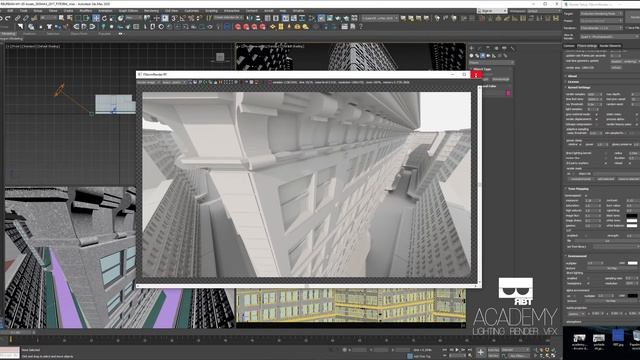The image size is (640, 360).
Task: Select Lights category in Create panel
Action: click(483, 56)
